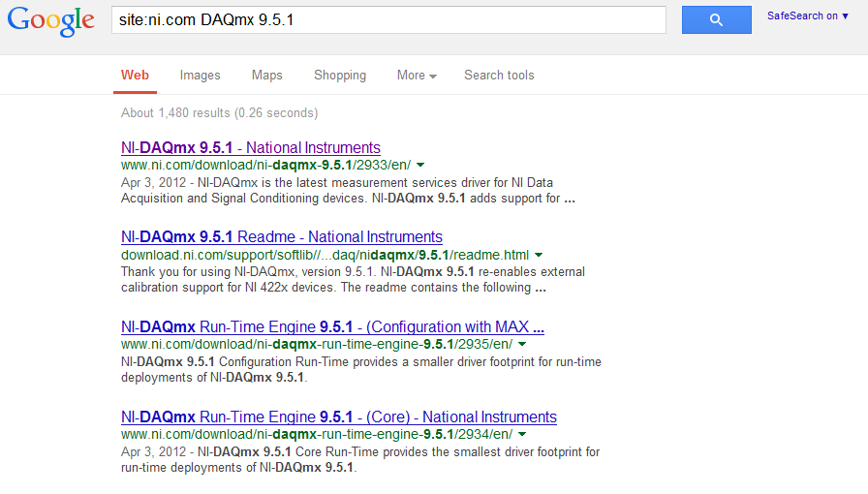Open the NI-DAQmx 9.5.1 - National Instruments result

click(x=251, y=148)
